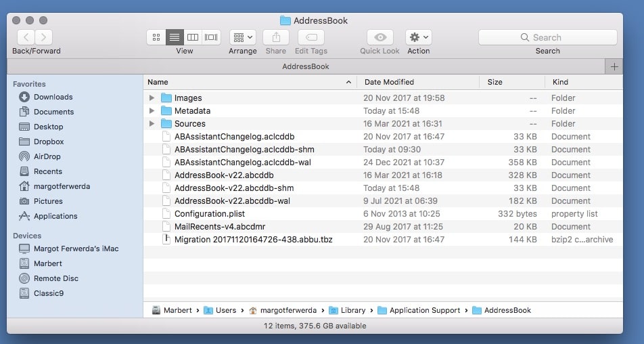644x344 pixels.
Task: Sort by the Kind column header
Action: tap(584, 82)
